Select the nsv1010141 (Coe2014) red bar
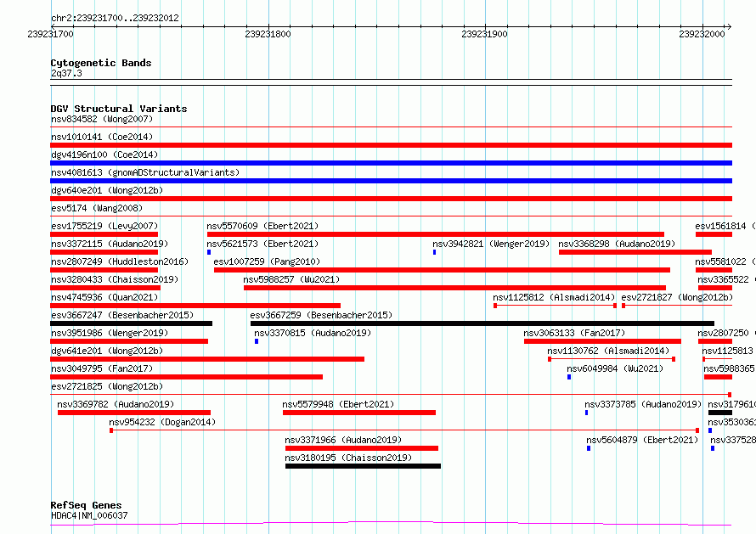The height and width of the screenshot is (534, 756). click(x=391, y=145)
